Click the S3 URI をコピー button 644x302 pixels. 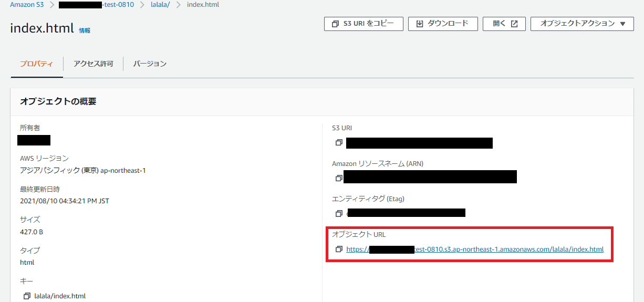(363, 24)
